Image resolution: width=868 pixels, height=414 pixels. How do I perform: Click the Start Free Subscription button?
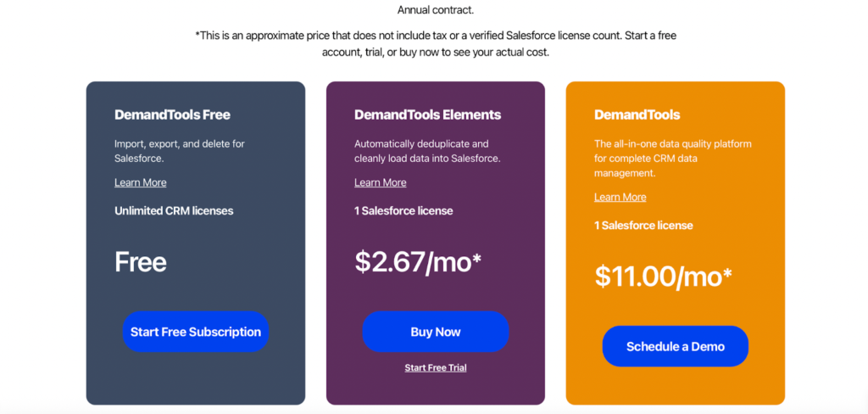click(196, 332)
